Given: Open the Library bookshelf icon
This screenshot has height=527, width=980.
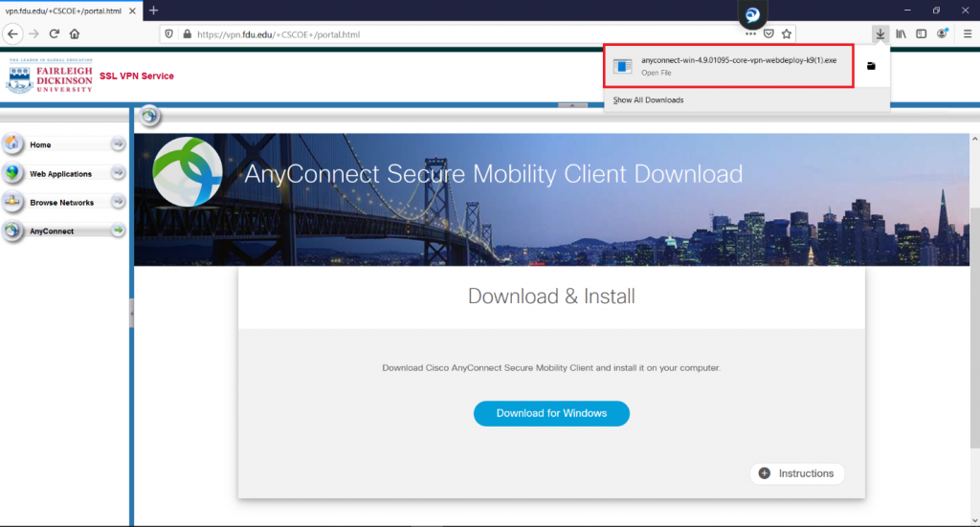Looking at the screenshot, I should (x=901, y=33).
